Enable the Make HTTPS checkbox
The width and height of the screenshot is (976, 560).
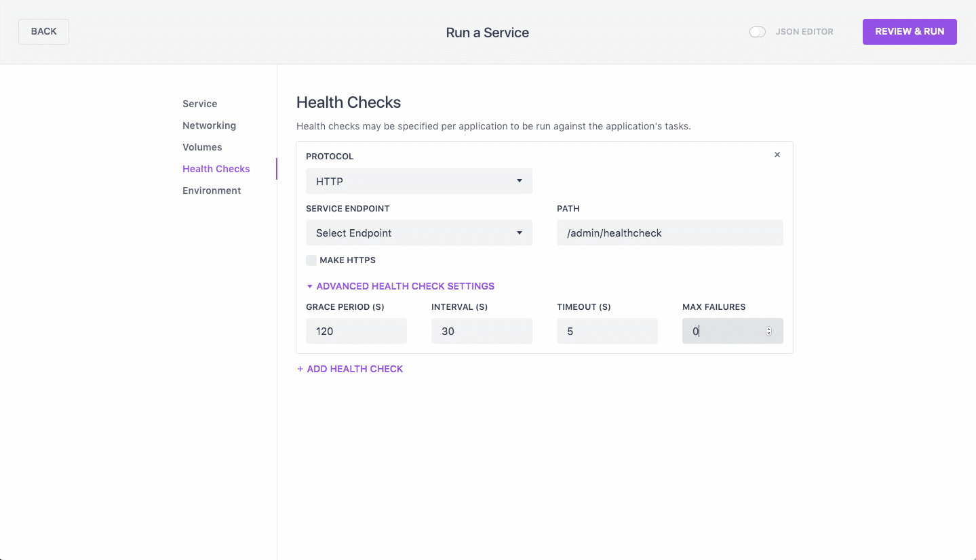[311, 260]
